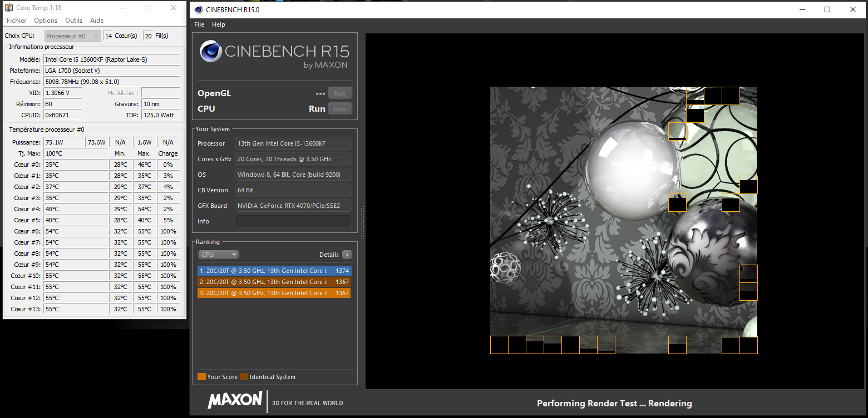Click the Info input field in Your System
Screen dimensions: 868x418
pos(293,221)
